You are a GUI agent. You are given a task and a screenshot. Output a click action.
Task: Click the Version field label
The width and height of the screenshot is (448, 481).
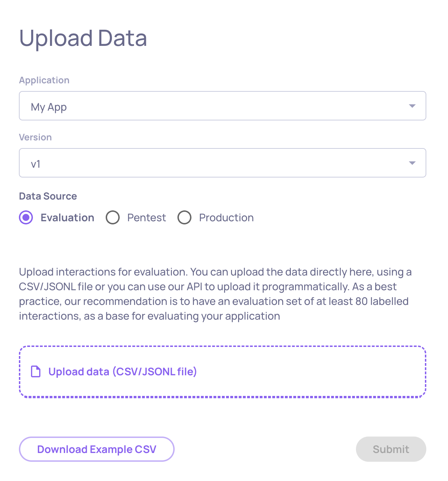[x=35, y=137]
